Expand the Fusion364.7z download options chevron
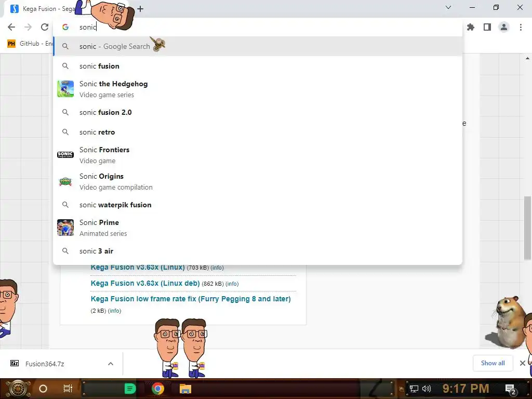 click(111, 364)
